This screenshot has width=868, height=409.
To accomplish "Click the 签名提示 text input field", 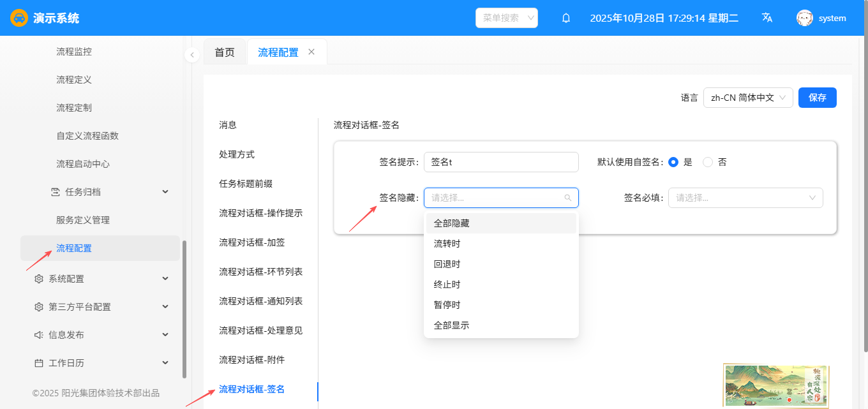I will tap(501, 162).
